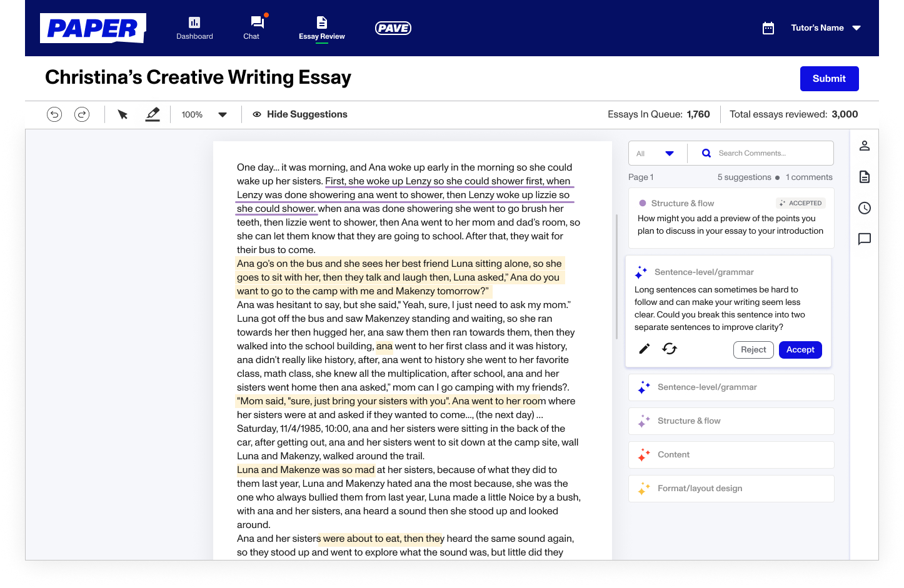Open the calendar icon in header
The image size is (904, 588).
[768, 28]
